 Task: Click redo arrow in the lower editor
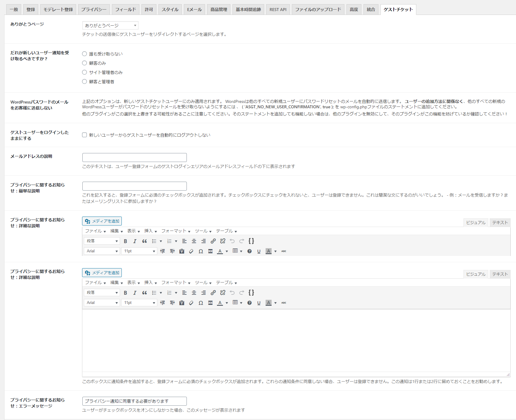(x=242, y=293)
